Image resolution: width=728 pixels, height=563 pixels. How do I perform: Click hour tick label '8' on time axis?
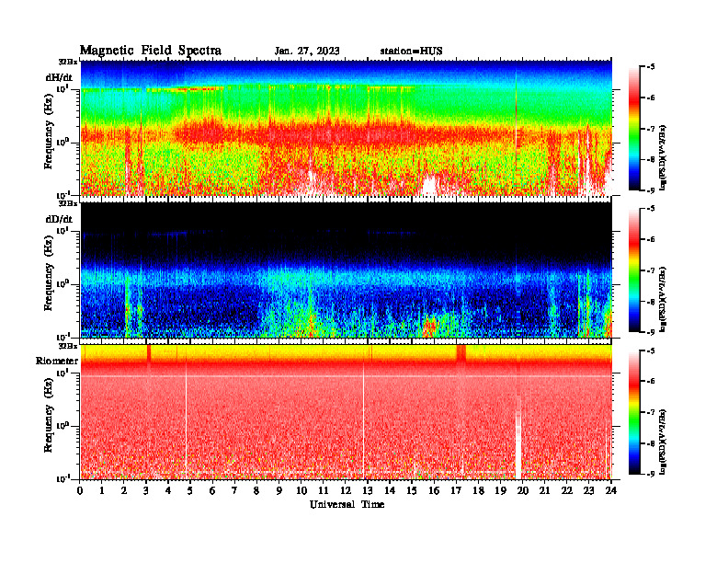pyautogui.click(x=256, y=491)
